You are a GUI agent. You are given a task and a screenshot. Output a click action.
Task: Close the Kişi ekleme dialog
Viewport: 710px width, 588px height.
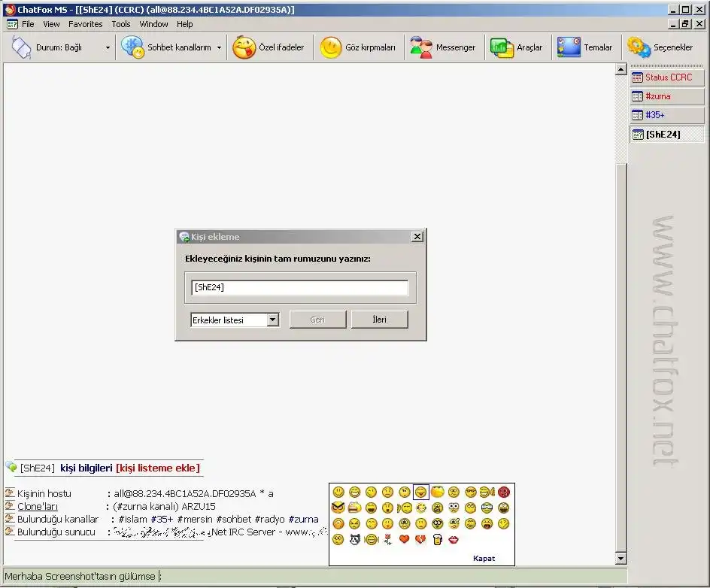point(417,237)
